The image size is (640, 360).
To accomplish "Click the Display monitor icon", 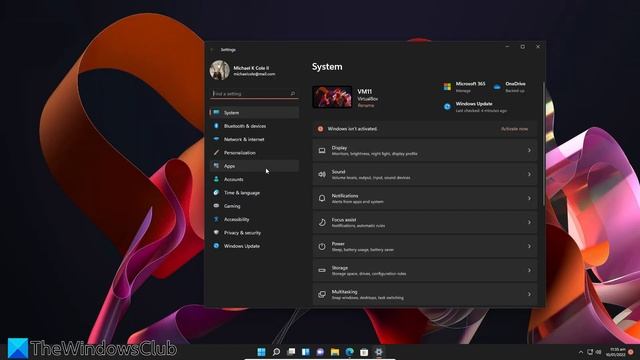I will (322, 151).
